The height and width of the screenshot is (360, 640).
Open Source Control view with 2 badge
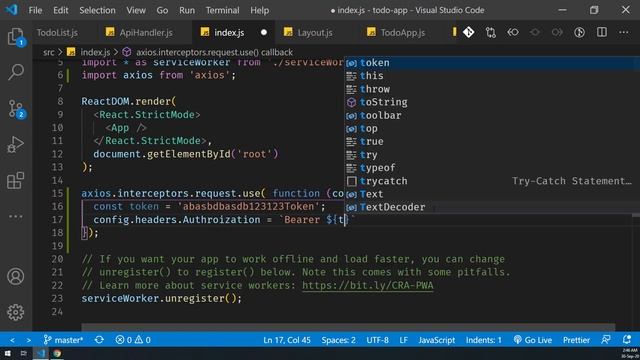(x=16, y=109)
